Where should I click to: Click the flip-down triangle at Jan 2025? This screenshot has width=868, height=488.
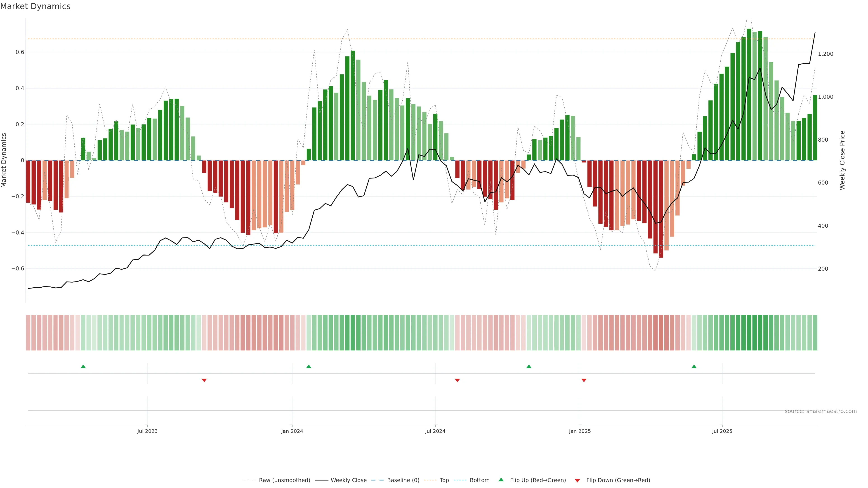[584, 380]
